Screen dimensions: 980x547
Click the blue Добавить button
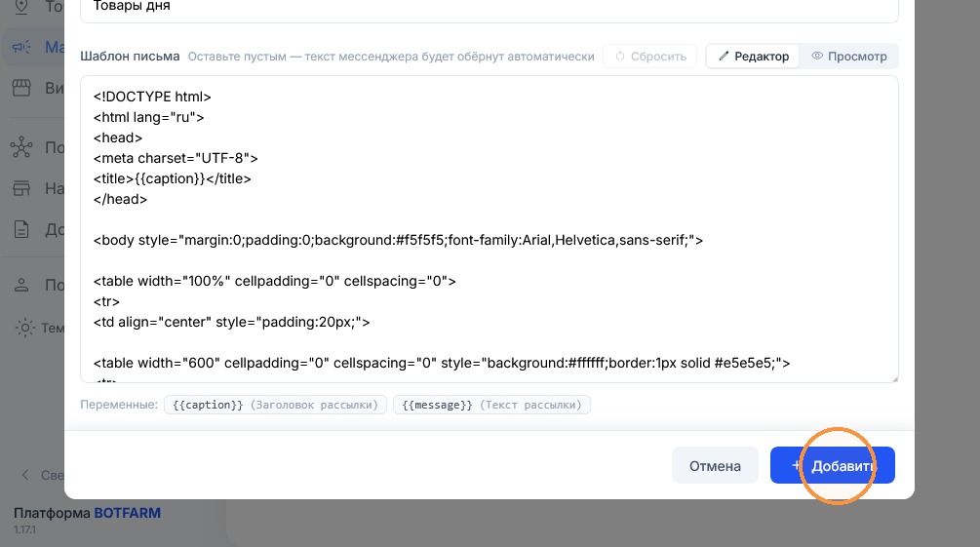click(833, 466)
